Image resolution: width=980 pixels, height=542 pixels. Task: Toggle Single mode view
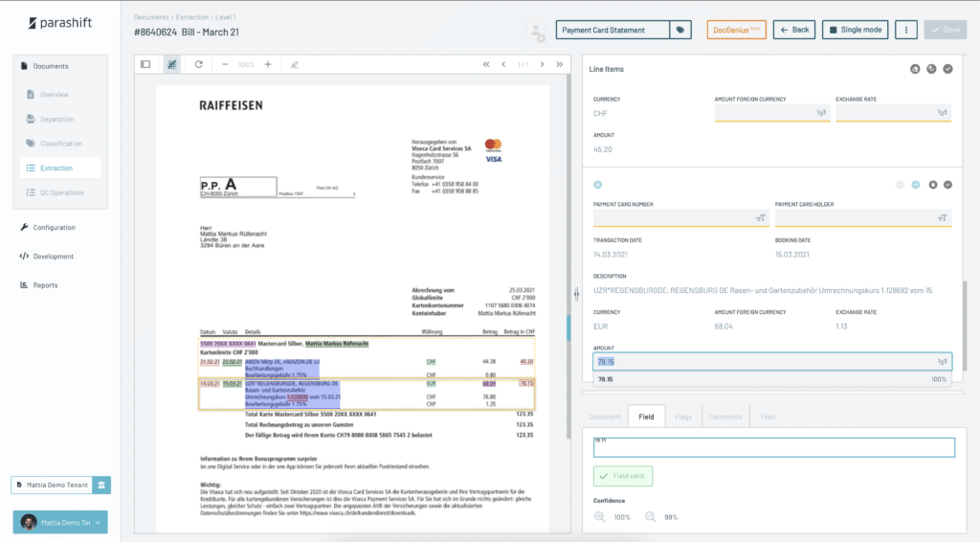click(x=855, y=30)
